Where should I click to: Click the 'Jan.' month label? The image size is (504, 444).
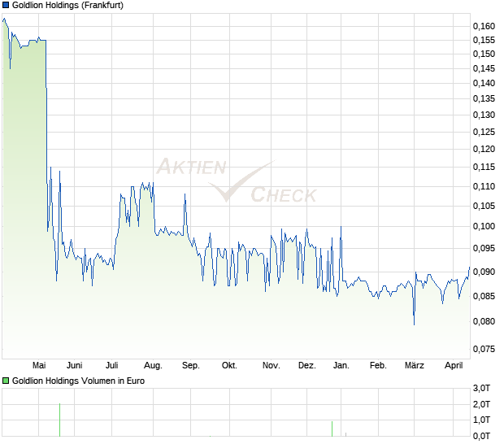click(x=341, y=366)
